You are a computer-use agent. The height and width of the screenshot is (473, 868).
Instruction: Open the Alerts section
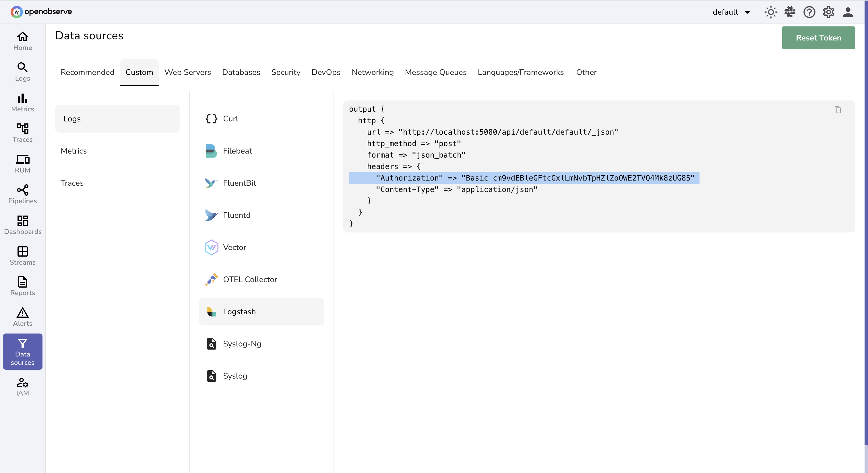click(22, 317)
